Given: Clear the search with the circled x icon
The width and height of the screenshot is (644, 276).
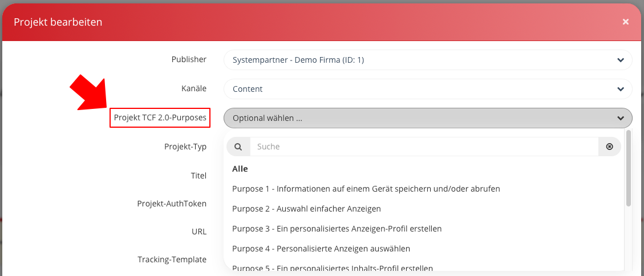Looking at the screenshot, I should (x=609, y=147).
